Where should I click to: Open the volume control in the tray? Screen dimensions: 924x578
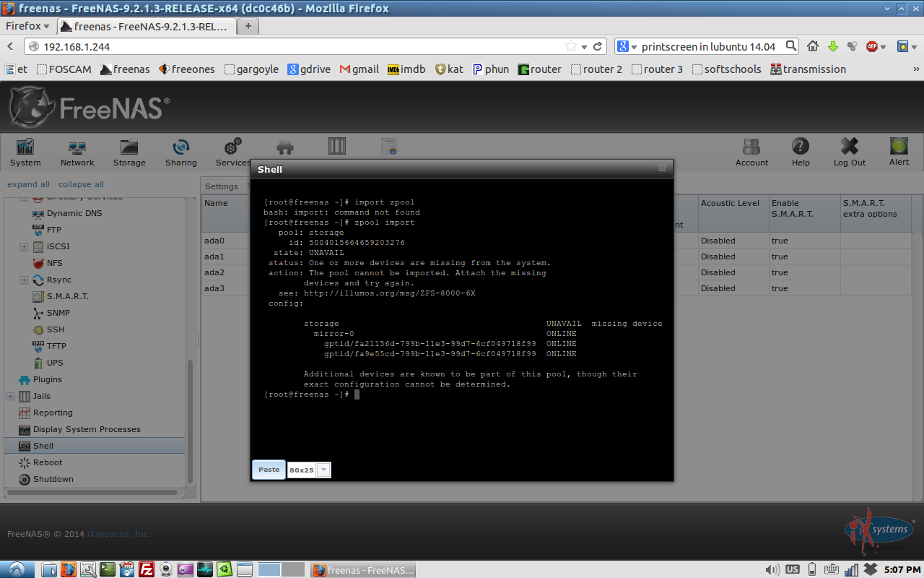pyautogui.click(x=772, y=569)
